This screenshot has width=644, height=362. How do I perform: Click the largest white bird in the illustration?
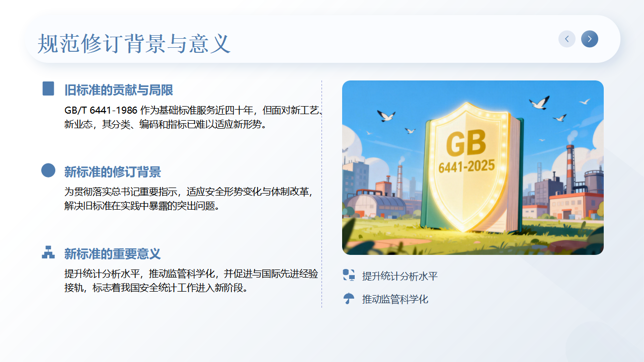(x=539, y=103)
